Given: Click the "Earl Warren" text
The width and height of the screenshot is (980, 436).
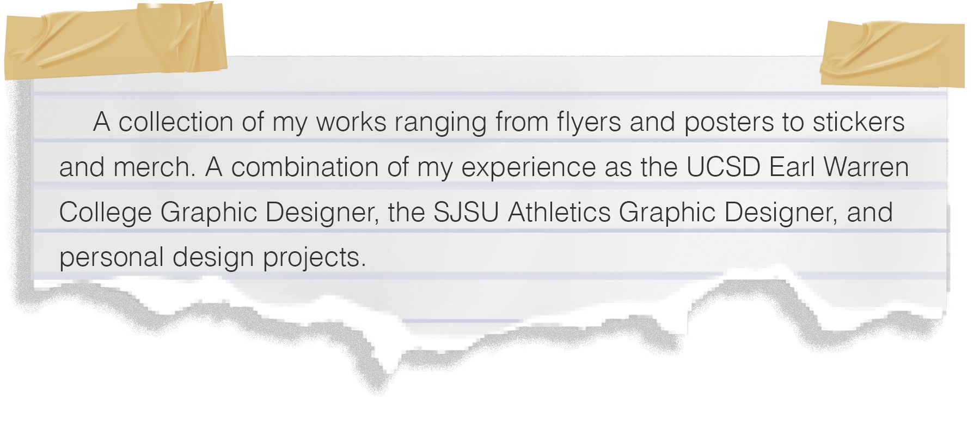Looking at the screenshot, I should 839,167.
